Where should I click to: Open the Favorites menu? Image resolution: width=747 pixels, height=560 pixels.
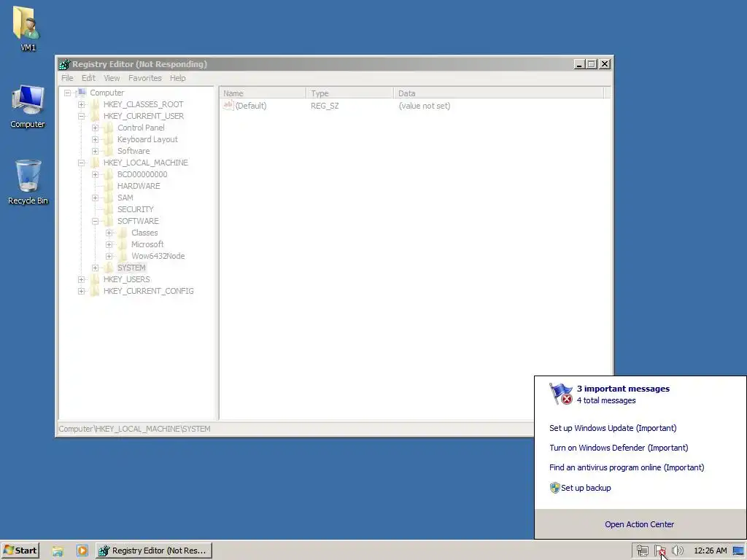pos(145,78)
